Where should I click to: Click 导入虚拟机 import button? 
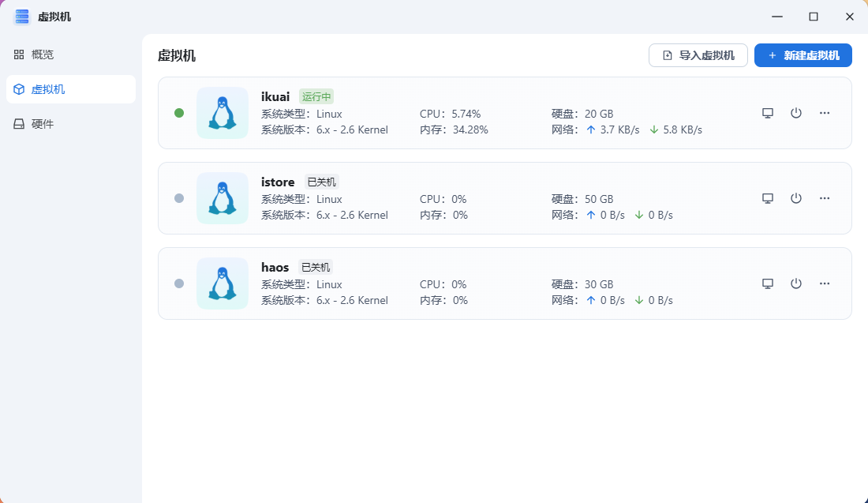point(698,55)
